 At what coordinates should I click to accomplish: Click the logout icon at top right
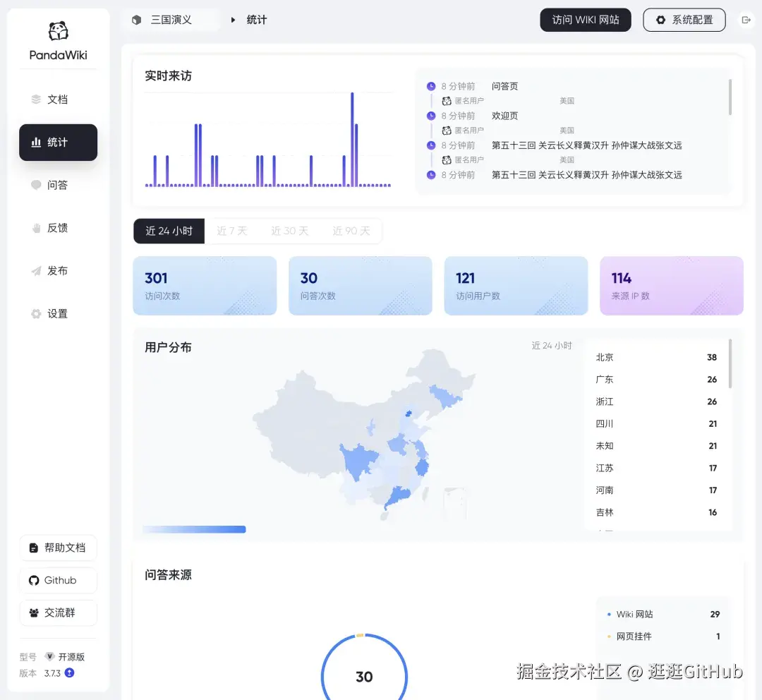[746, 20]
